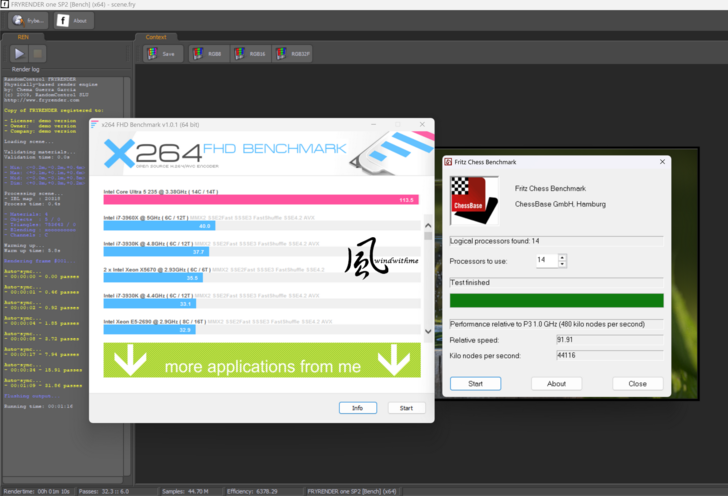Switch to the REN tab
This screenshot has height=496, width=728.
coord(23,37)
